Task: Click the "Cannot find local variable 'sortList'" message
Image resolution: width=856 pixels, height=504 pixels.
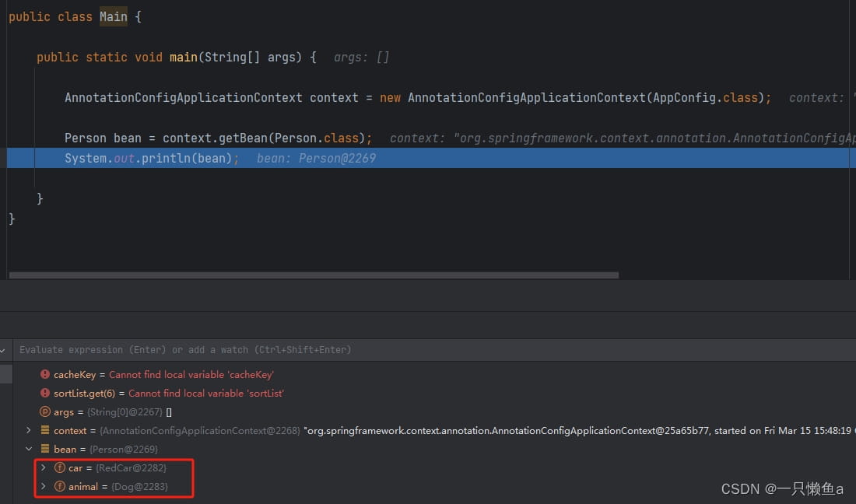Action: point(206,394)
